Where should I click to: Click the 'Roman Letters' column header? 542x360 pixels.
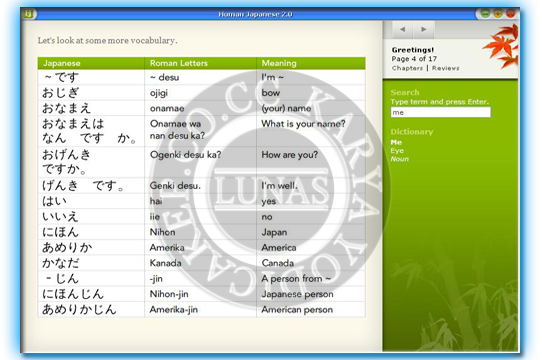200,63
